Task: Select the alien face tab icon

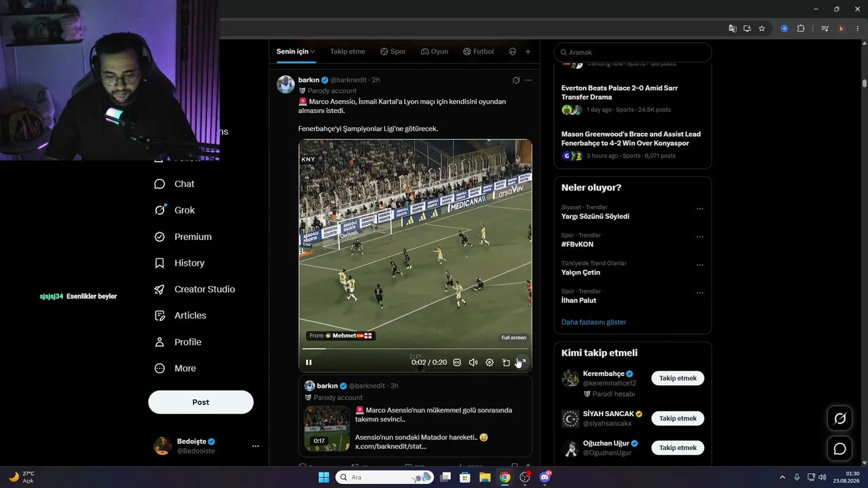Action: point(513,52)
